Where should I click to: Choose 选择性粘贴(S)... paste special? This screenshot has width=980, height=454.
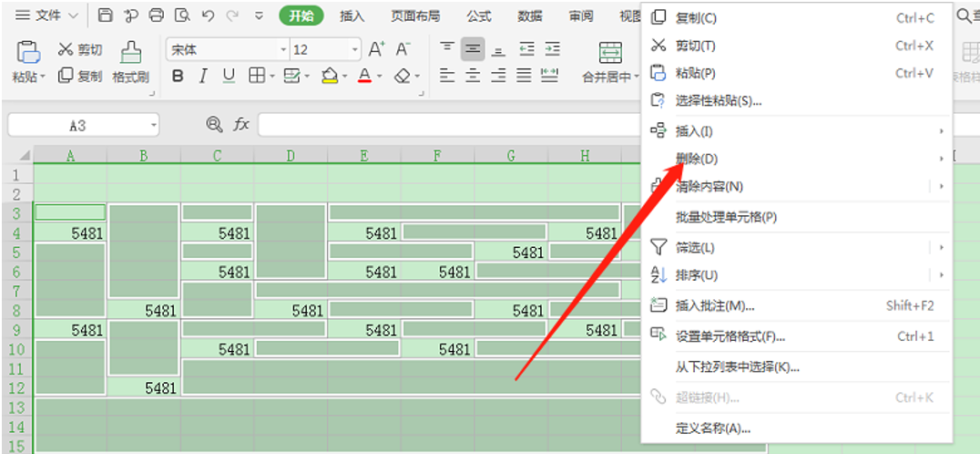(797, 100)
